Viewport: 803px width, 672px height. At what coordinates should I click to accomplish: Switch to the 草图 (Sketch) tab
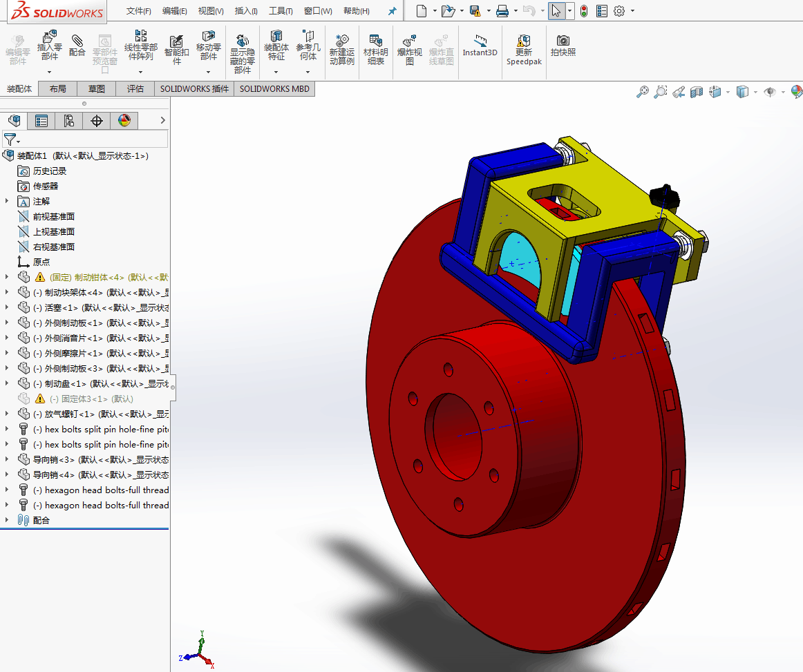coord(96,89)
